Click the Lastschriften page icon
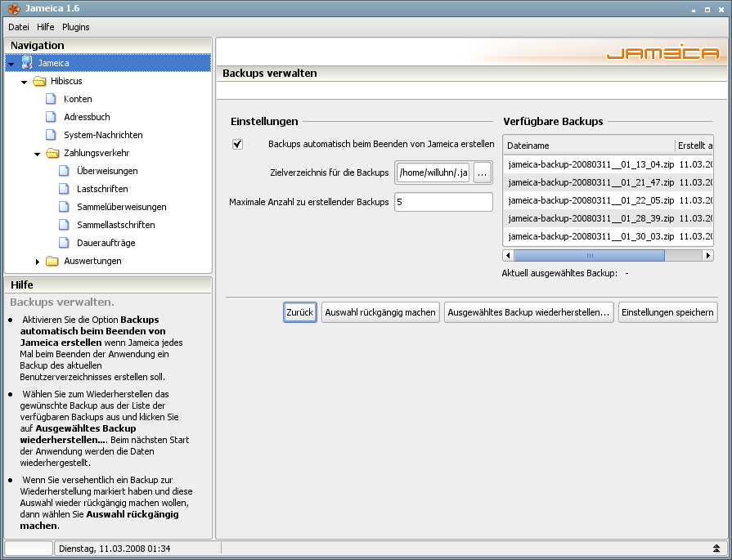 (x=64, y=189)
